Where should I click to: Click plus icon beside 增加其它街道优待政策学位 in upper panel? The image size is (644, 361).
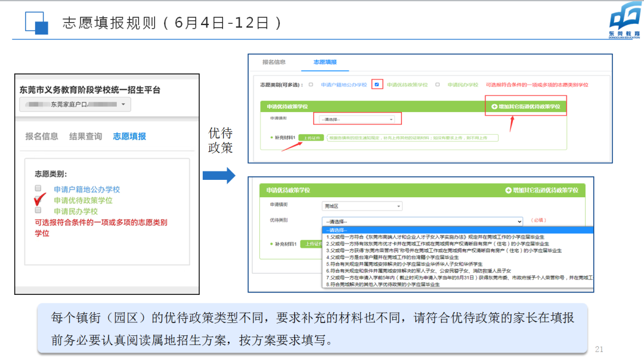point(494,107)
